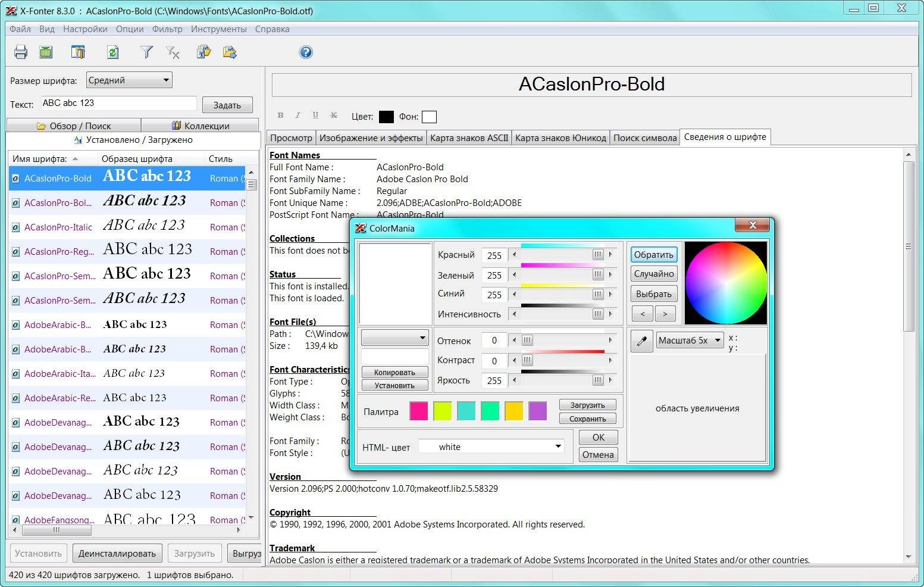The width and height of the screenshot is (924, 587).
Task: Pick the eyedropper tool in ColorMania
Action: 642,341
